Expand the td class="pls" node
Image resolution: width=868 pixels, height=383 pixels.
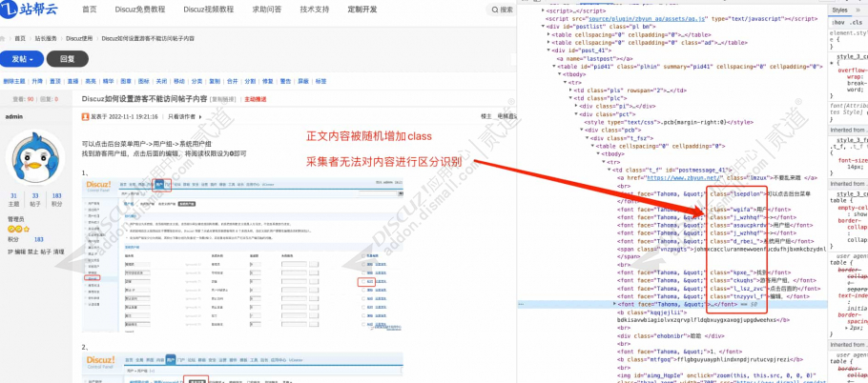pyautogui.click(x=570, y=91)
